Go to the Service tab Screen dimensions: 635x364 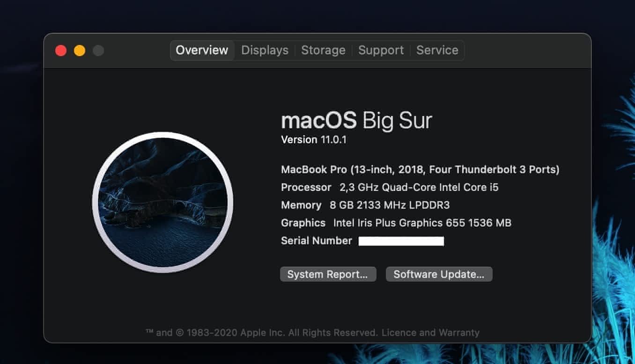pyautogui.click(x=437, y=50)
